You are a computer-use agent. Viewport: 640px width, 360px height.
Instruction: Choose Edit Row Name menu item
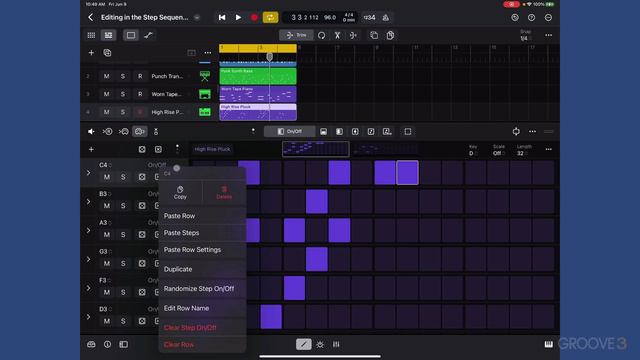pos(202,308)
